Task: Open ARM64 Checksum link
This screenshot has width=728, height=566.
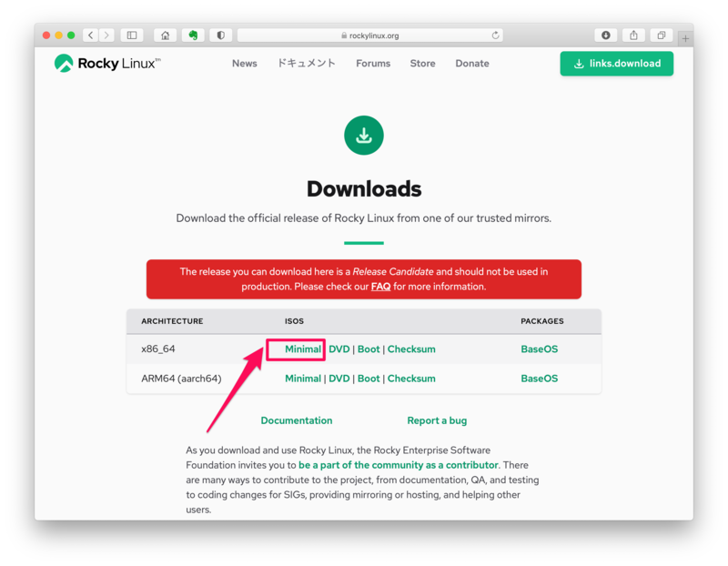Action: pyautogui.click(x=411, y=379)
